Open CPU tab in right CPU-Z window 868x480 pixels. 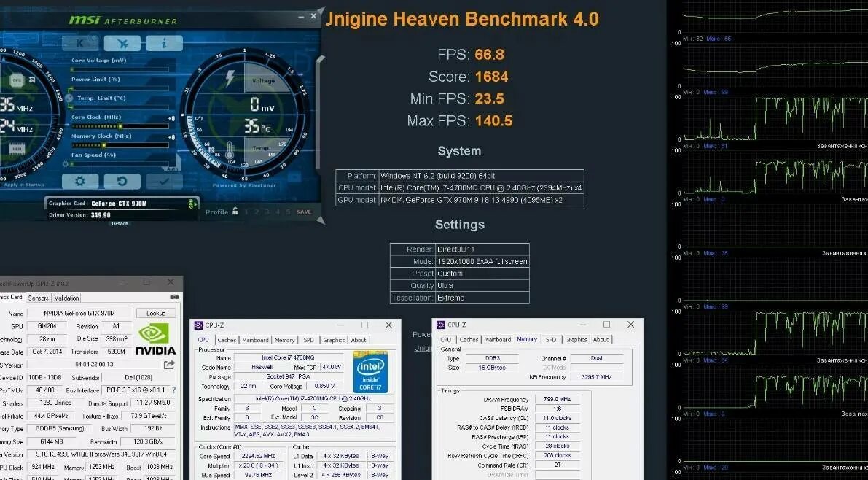[445, 340]
